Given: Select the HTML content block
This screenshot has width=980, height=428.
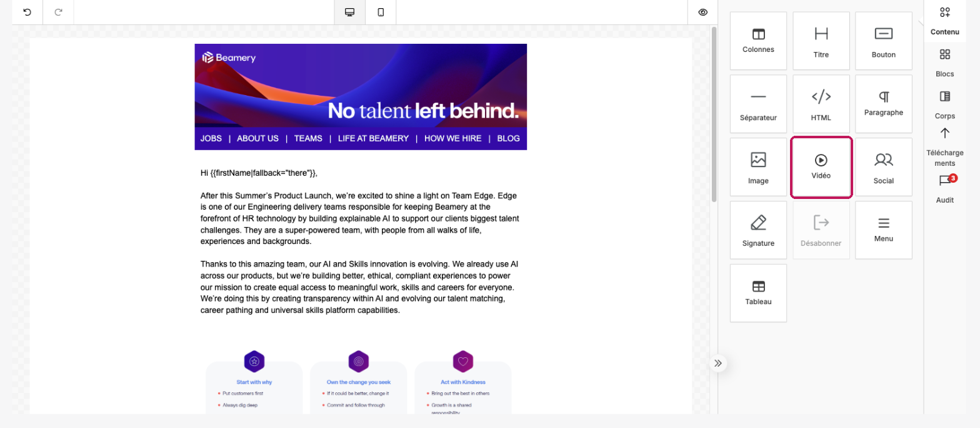Looking at the screenshot, I should 821,104.
